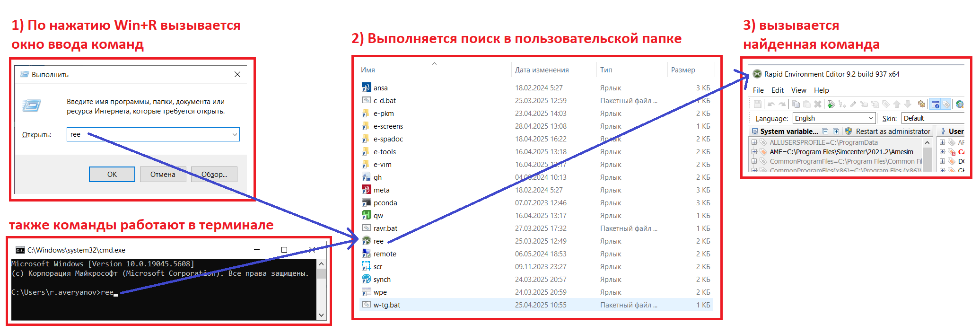Select the scr shortcut icon

coord(366,266)
